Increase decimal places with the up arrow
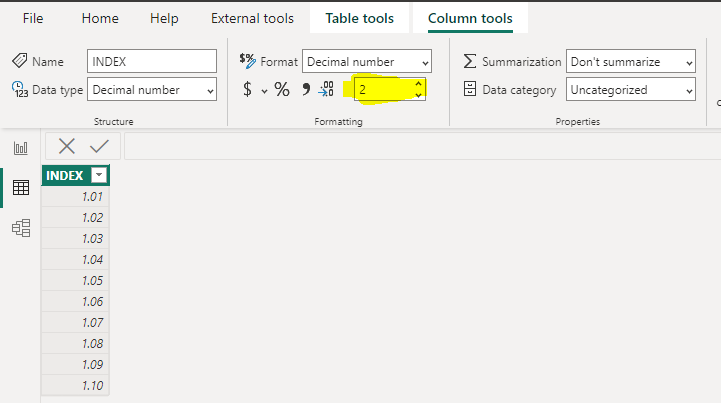 (x=418, y=84)
